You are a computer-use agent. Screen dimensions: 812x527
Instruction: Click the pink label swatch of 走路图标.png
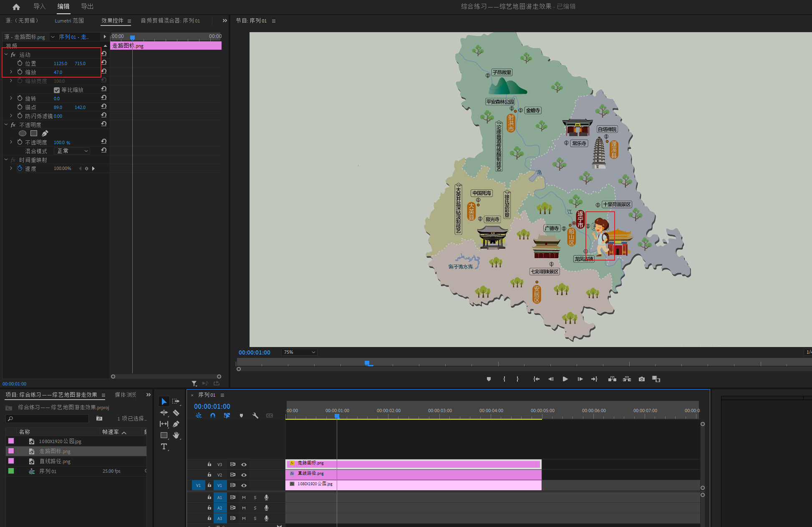[11, 451]
